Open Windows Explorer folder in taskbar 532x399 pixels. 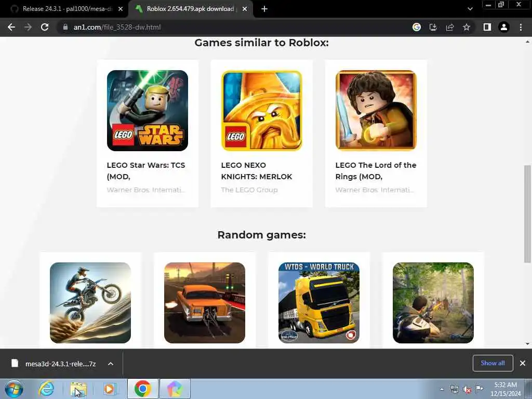tap(78, 389)
